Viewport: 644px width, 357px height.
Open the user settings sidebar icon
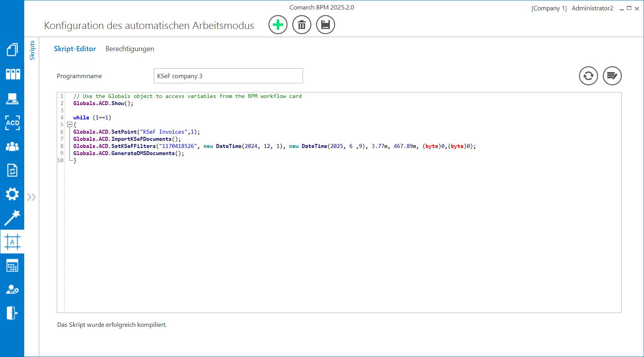(12, 289)
